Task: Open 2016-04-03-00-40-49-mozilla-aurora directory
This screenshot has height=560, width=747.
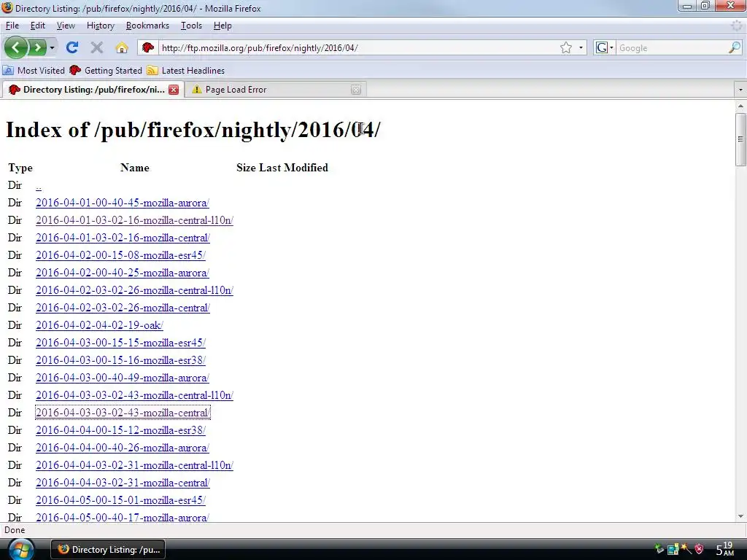Action: click(x=123, y=378)
